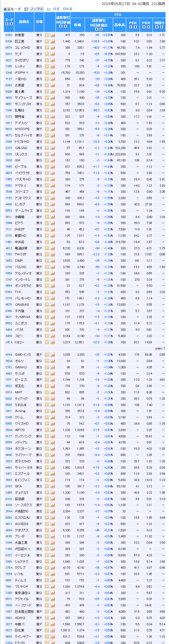Click the book icon in the サイバーセキ row

47,467
